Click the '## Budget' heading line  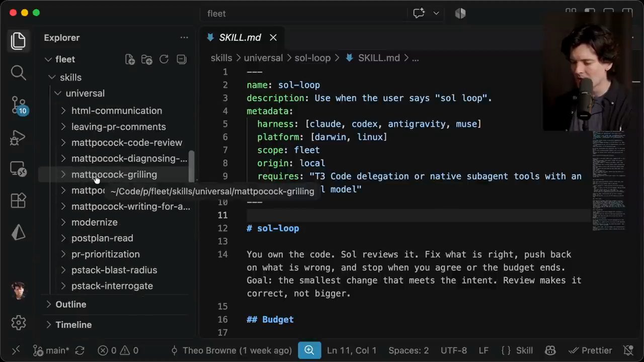point(270,319)
